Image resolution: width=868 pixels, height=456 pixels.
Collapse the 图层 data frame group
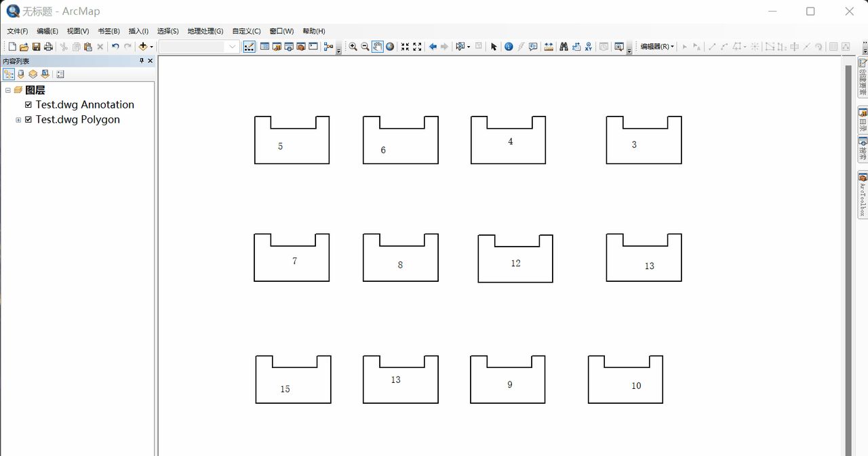click(x=8, y=90)
